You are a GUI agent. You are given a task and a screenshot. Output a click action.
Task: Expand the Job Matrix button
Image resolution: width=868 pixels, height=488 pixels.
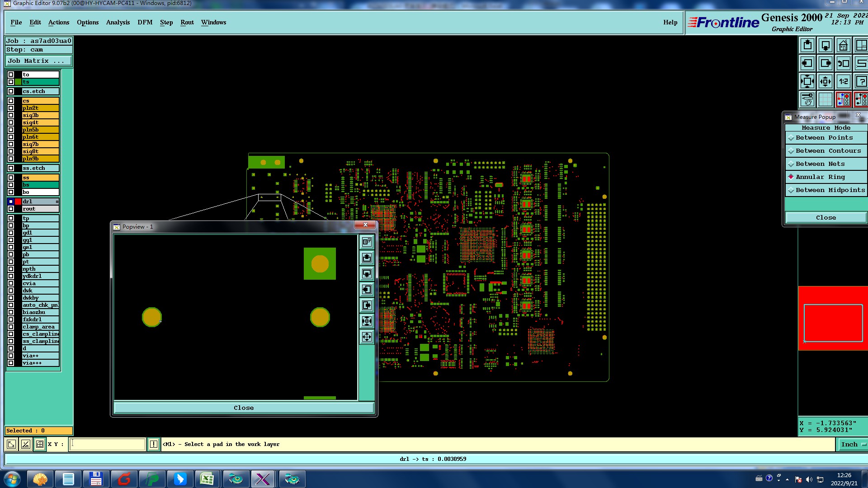coord(38,61)
